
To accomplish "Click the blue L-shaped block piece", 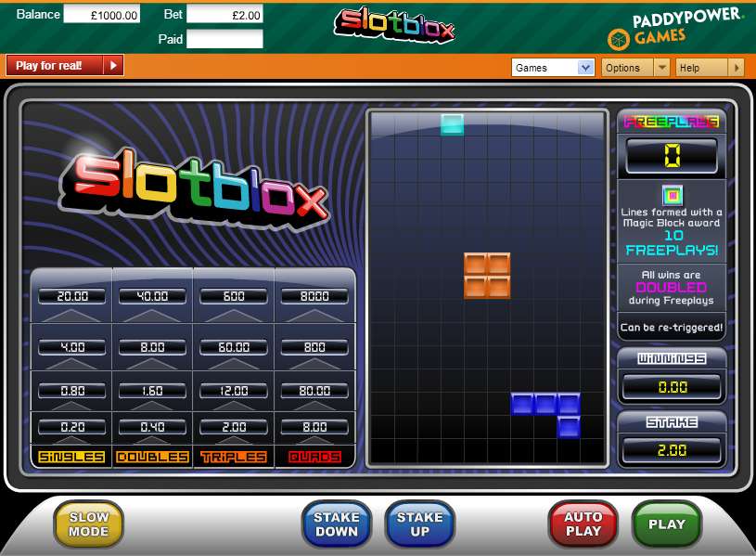I will (545, 404).
